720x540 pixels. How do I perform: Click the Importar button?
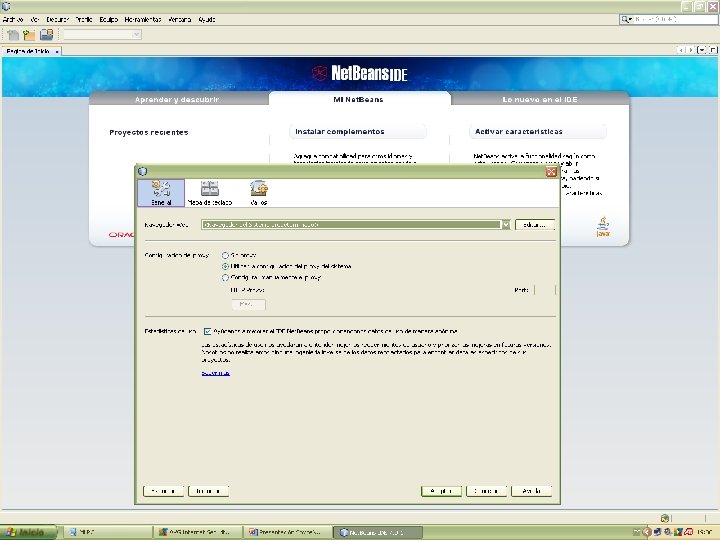pyautogui.click(x=208, y=491)
